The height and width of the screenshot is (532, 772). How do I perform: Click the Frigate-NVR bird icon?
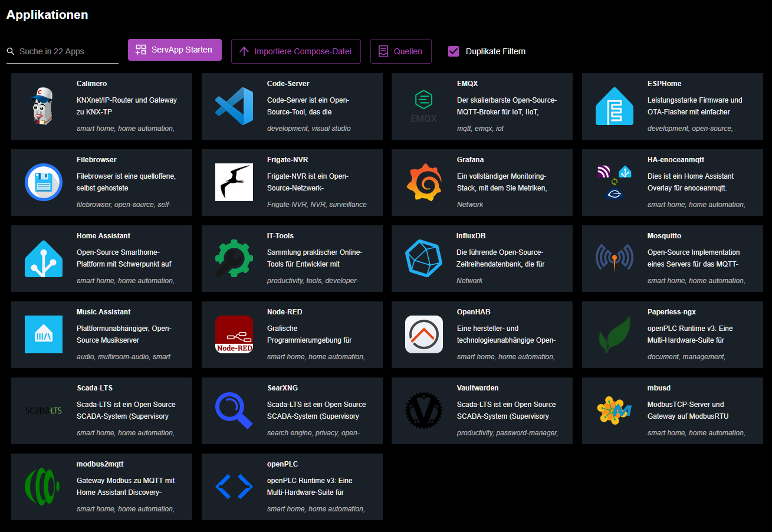[x=234, y=182]
